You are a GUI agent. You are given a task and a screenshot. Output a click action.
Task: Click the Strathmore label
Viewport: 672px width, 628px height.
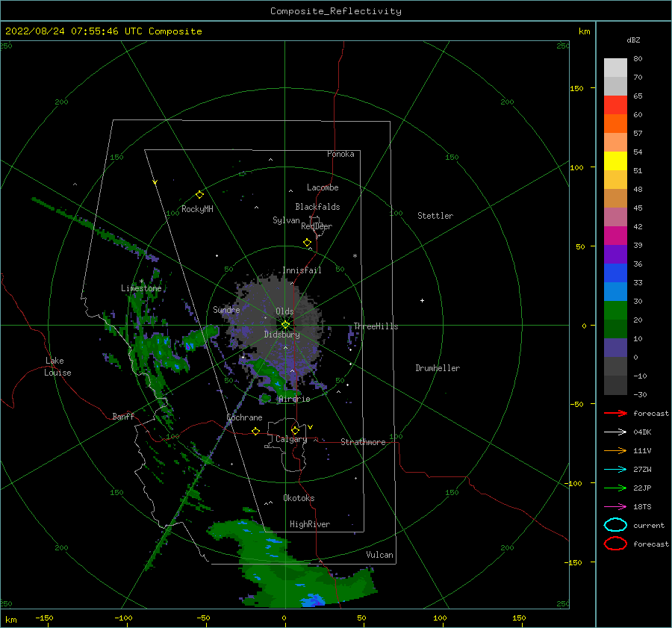tap(363, 442)
